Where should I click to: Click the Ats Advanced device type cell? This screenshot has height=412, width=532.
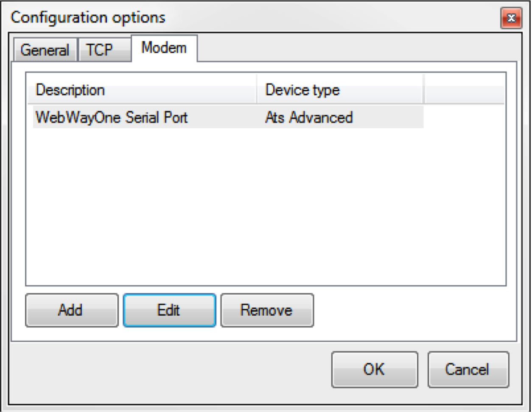coord(309,117)
